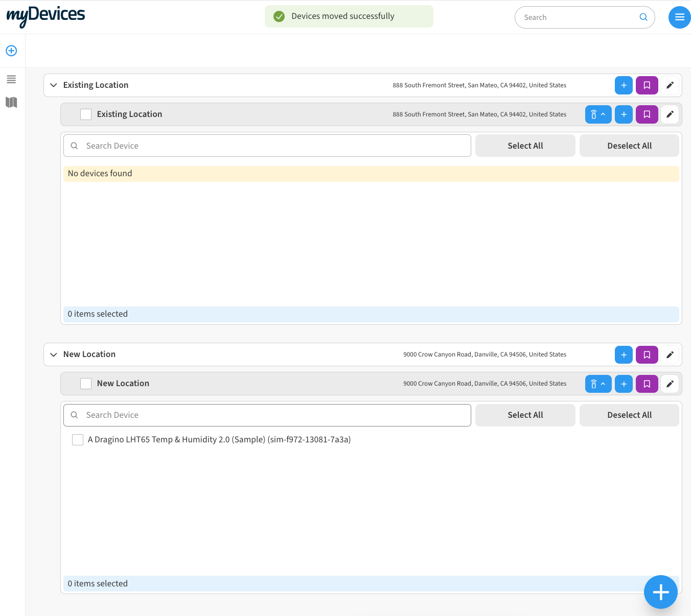Viewport: 691px width, 616px height.
Task: Check the New Location sub-row checkbox
Action: coord(86,384)
